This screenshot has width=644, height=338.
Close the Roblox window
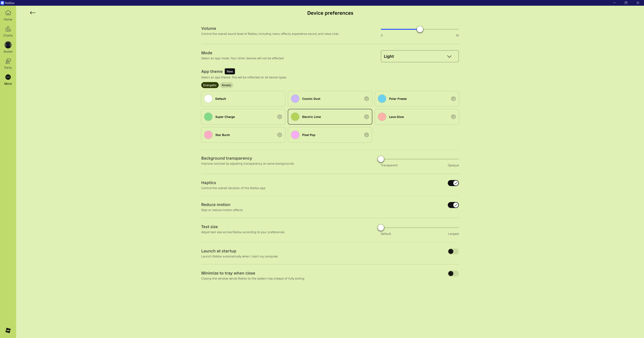[638, 3]
